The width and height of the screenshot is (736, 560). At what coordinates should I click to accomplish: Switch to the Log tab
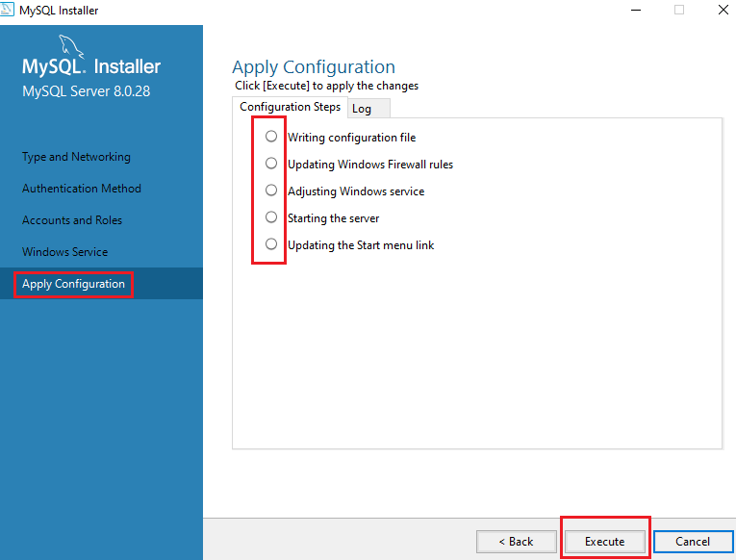[368, 109]
